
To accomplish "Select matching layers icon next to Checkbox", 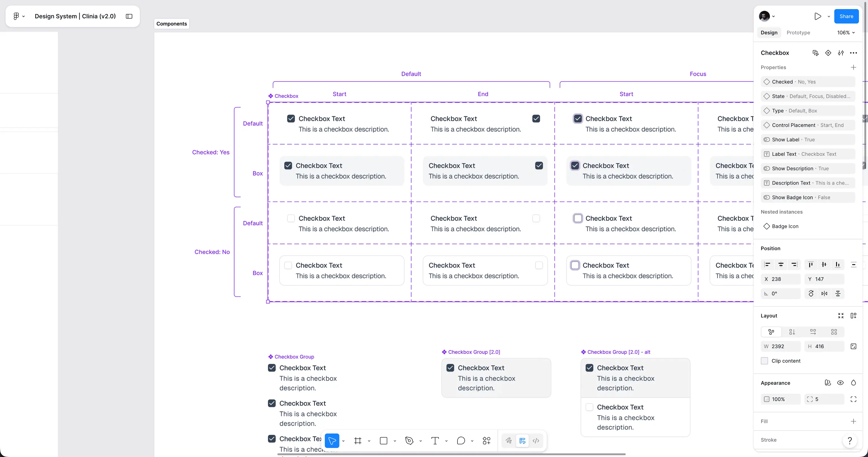I will (x=815, y=53).
